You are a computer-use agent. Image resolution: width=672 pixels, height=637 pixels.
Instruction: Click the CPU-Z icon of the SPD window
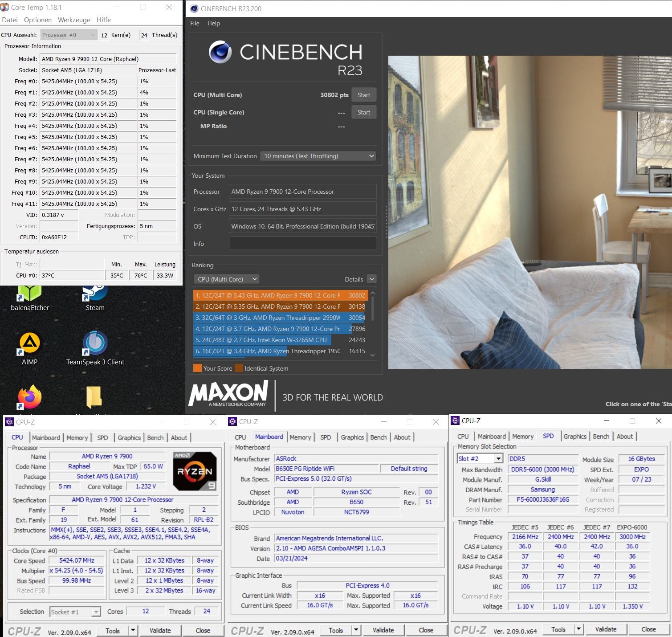click(x=455, y=421)
